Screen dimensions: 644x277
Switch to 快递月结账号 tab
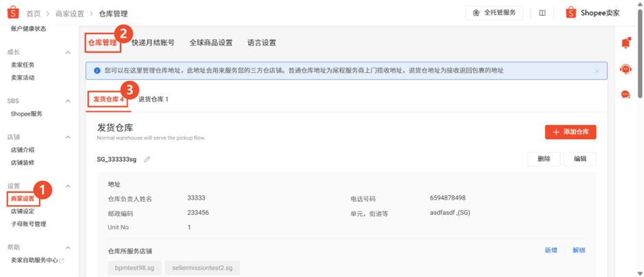pyautogui.click(x=153, y=43)
